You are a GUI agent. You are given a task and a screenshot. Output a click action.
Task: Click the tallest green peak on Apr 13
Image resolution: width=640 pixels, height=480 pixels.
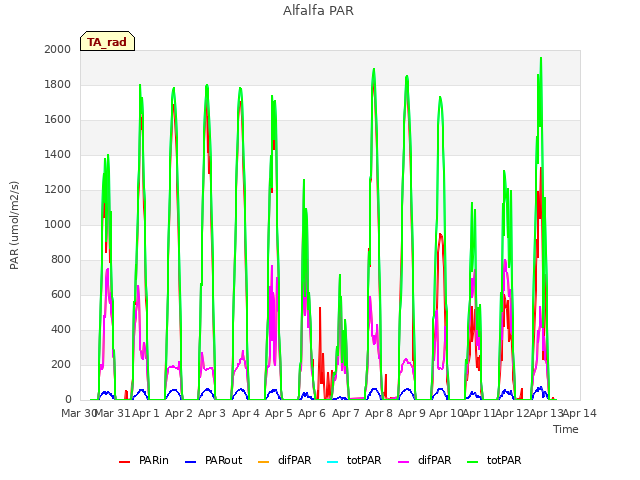541,58
